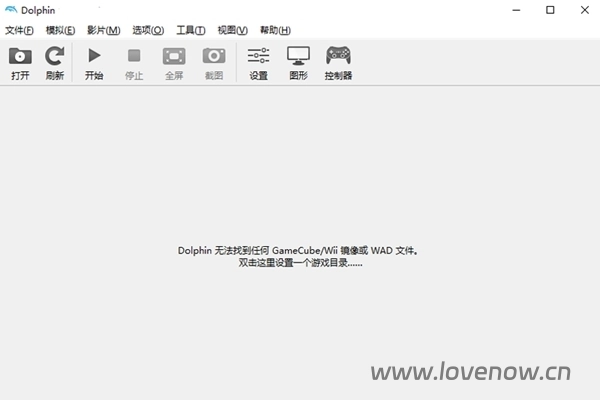
Task: Open 控制器 (Controllers) gamepad icon
Action: 338,56
